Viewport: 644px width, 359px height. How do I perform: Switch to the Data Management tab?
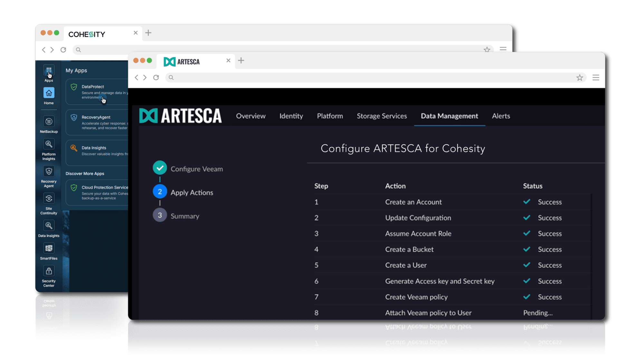pyautogui.click(x=449, y=116)
